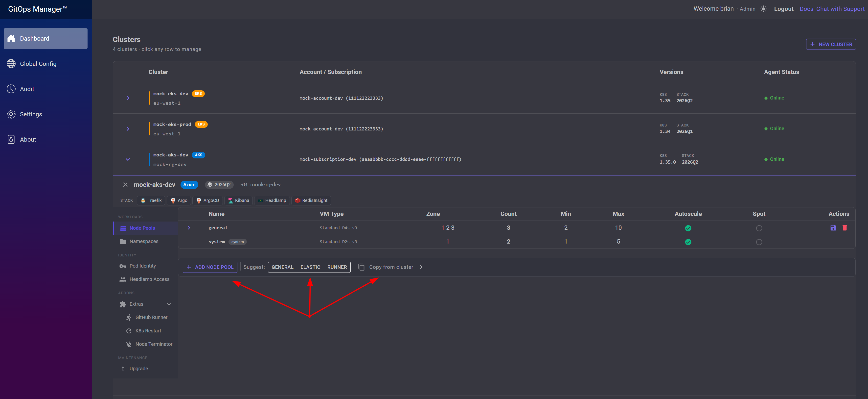Click the K8s Restart refresh icon
This screenshot has height=399, width=868.
coord(129,331)
